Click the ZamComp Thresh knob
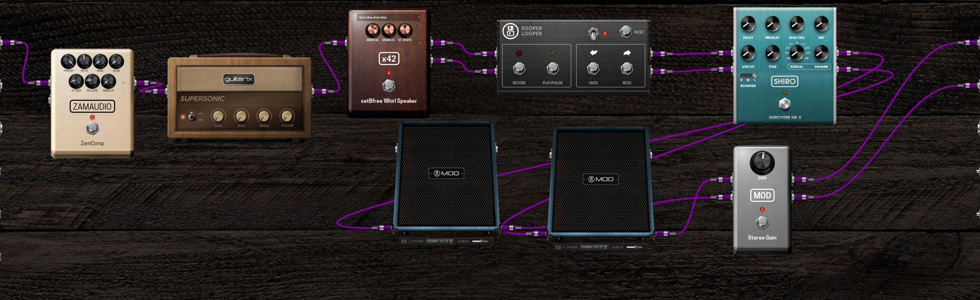The image size is (980, 300). [x=68, y=62]
